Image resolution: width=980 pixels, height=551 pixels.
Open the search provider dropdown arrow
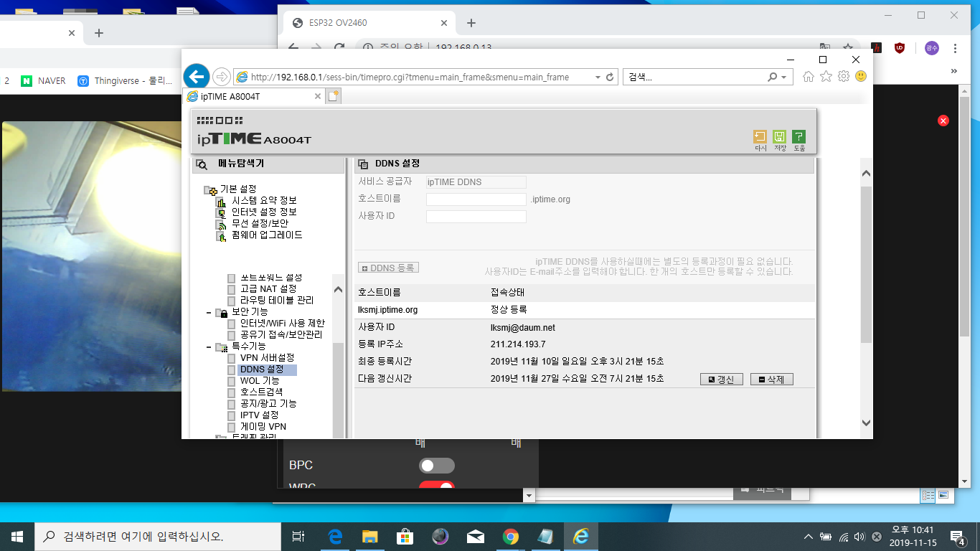click(783, 77)
